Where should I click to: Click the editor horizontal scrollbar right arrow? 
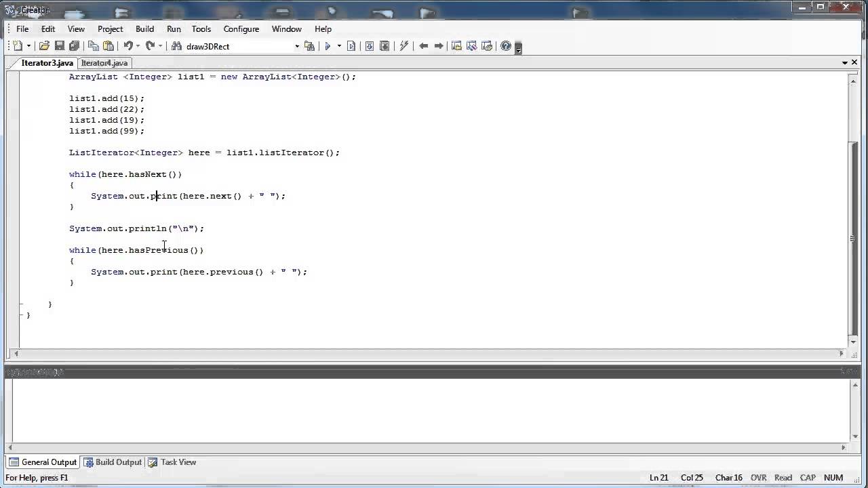point(842,353)
